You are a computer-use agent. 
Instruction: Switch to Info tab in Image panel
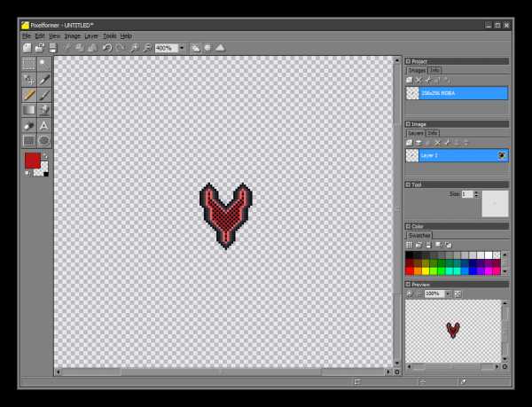(432, 133)
